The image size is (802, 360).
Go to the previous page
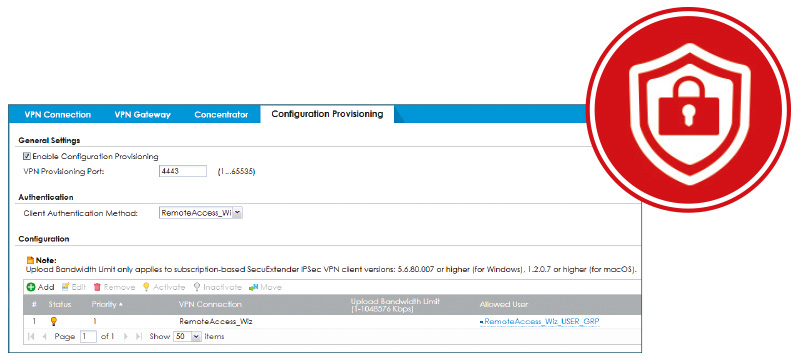(x=43, y=337)
